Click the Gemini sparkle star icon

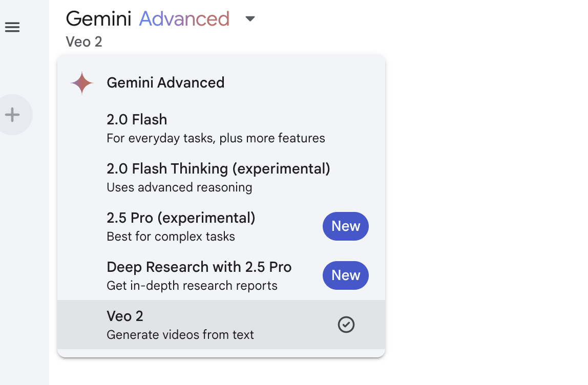82,83
